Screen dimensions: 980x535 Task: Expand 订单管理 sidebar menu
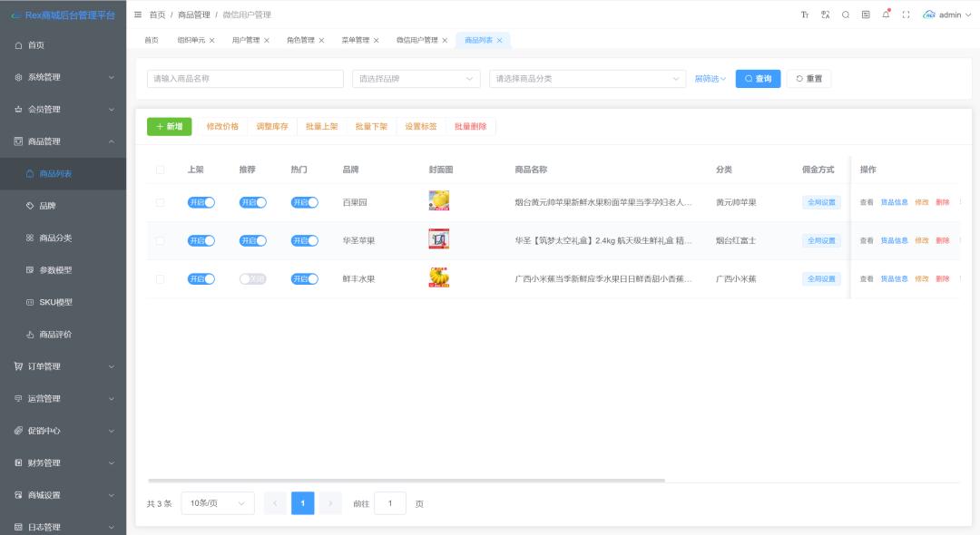pos(64,366)
